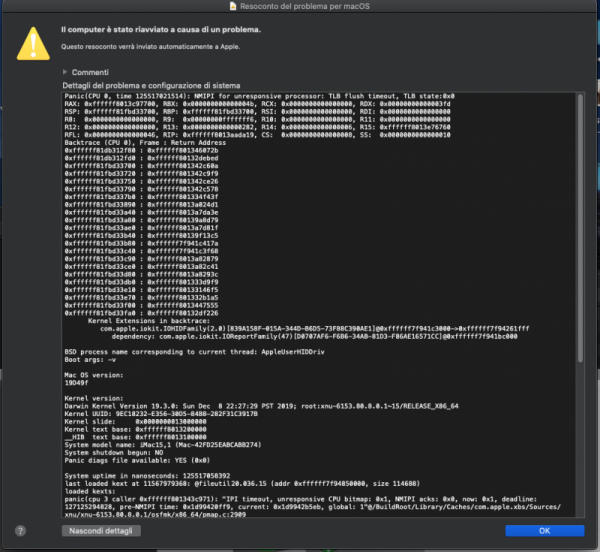
Task: Click the 'Kernel version:' heading line
Action: tap(94, 398)
